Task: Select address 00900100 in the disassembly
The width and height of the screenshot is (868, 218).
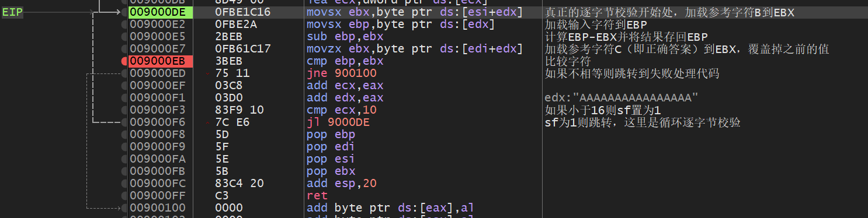Action: [157, 208]
